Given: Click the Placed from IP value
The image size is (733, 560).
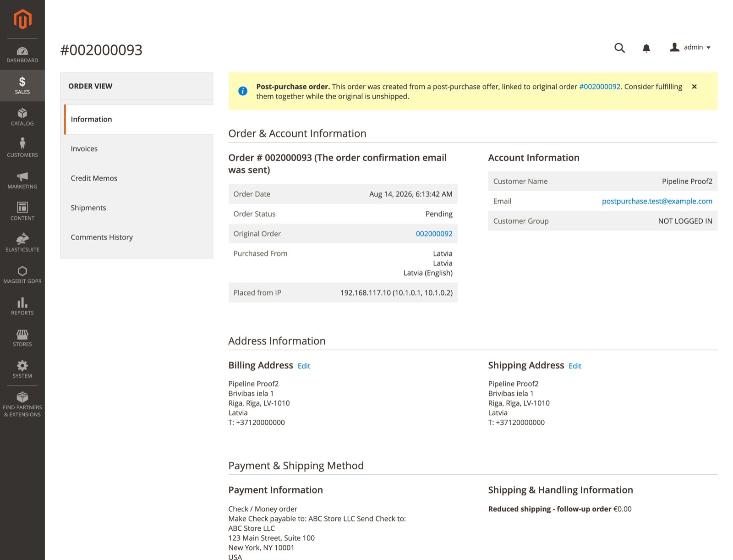Looking at the screenshot, I should point(396,293).
